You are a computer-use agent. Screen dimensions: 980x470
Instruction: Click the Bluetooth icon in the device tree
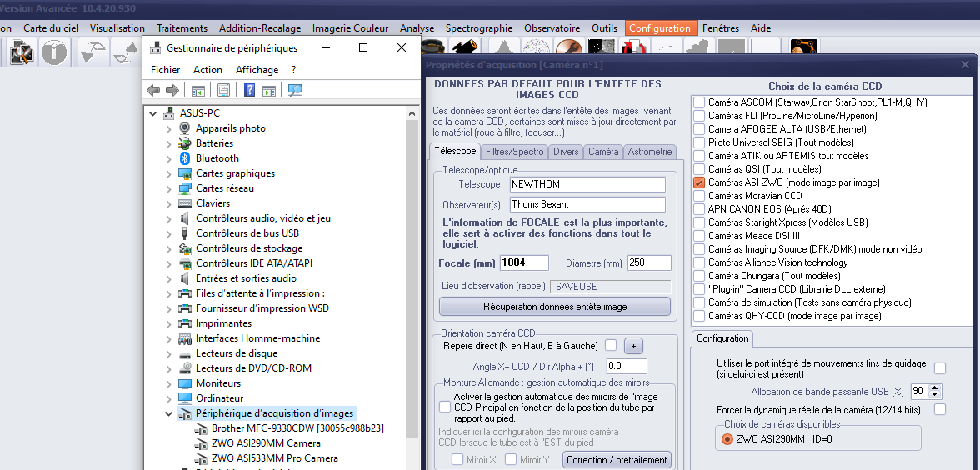(x=186, y=158)
